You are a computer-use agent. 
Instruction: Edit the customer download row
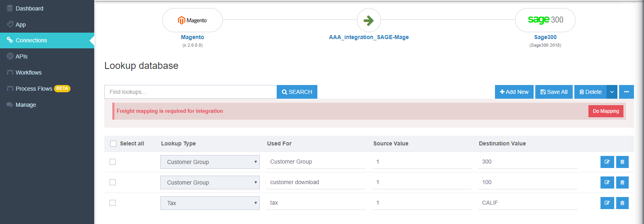607,183
